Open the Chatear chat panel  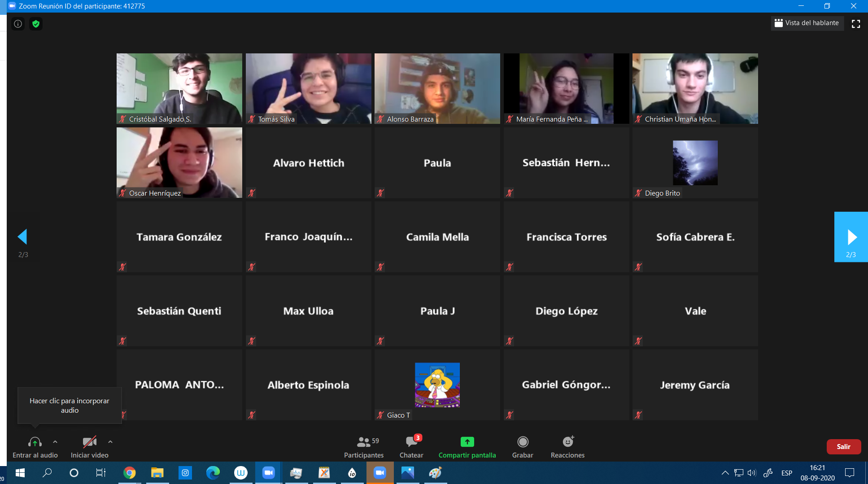[x=411, y=447]
